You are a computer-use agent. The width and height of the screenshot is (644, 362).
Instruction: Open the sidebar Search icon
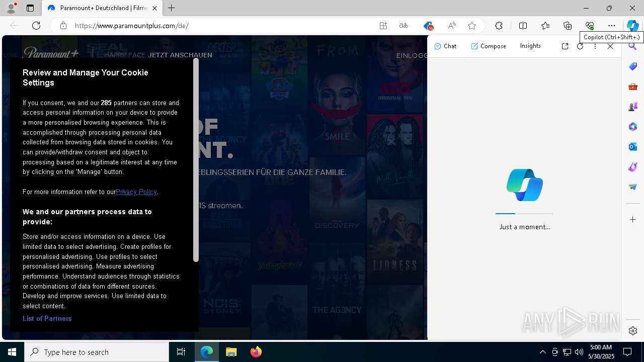click(633, 46)
